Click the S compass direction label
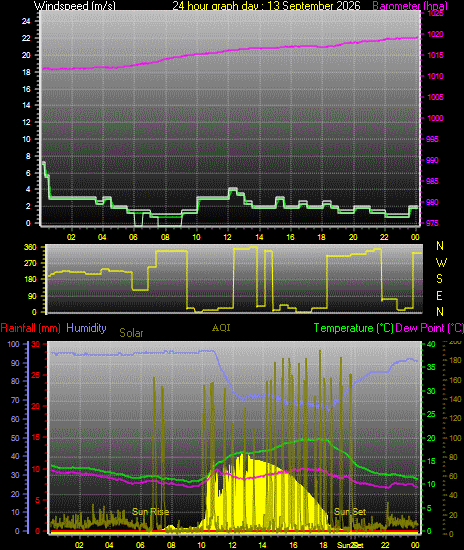This screenshot has width=464, height=550. [439, 279]
